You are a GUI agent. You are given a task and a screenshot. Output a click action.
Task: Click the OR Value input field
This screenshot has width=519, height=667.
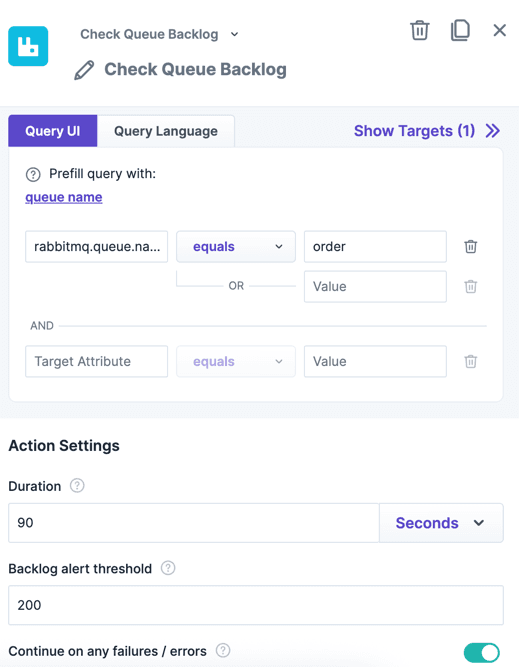click(x=375, y=286)
